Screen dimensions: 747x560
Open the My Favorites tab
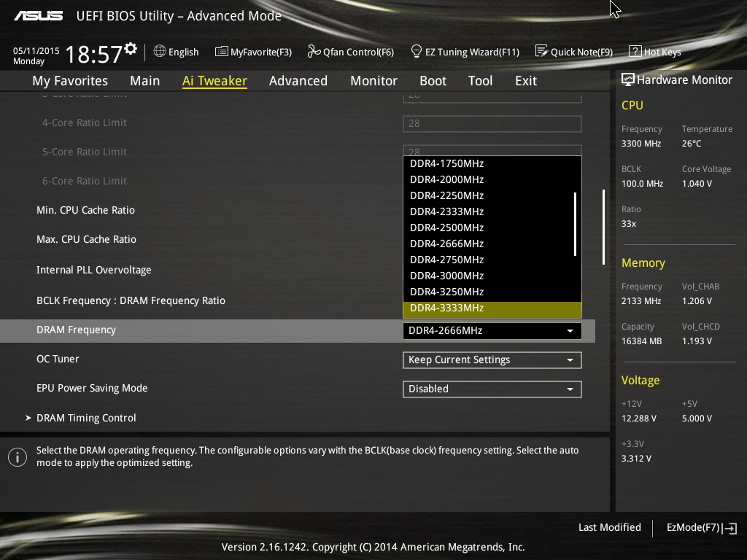click(70, 81)
